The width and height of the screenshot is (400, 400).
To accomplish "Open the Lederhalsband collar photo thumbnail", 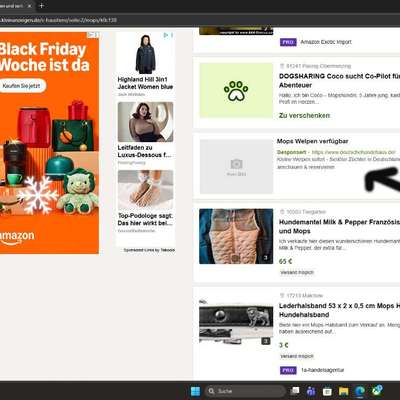I will [236, 323].
